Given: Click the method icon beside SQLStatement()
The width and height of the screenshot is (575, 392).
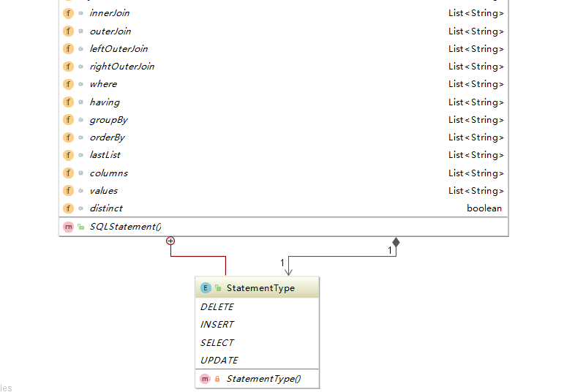Looking at the screenshot, I should (x=69, y=227).
